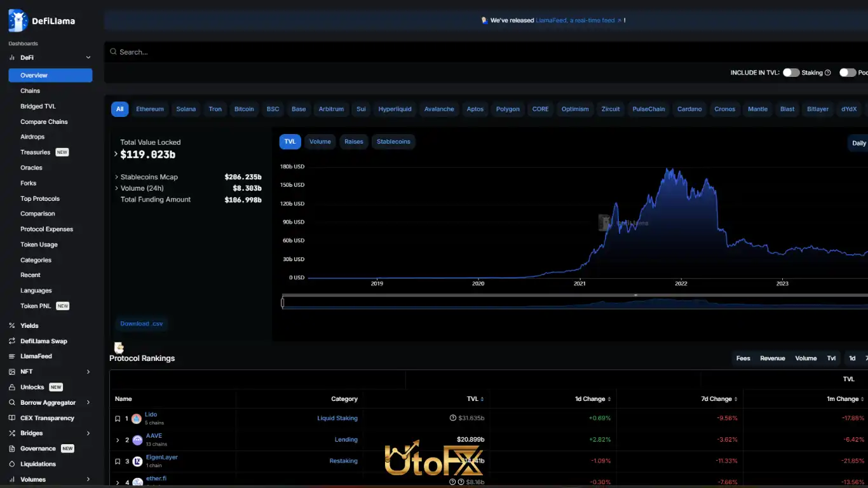The height and width of the screenshot is (488, 868).
Task: Click the Lido protocol logo
Action: [137, 419]
